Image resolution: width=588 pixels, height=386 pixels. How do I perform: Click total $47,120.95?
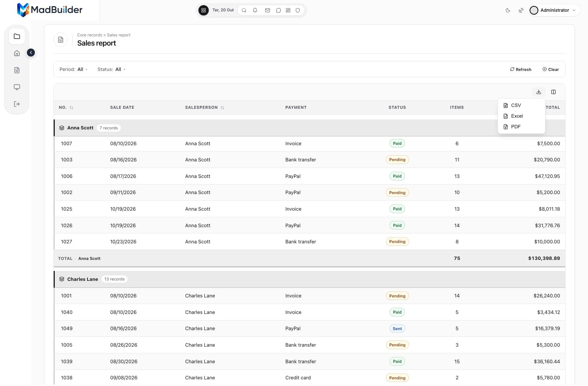tap(547, 176)
